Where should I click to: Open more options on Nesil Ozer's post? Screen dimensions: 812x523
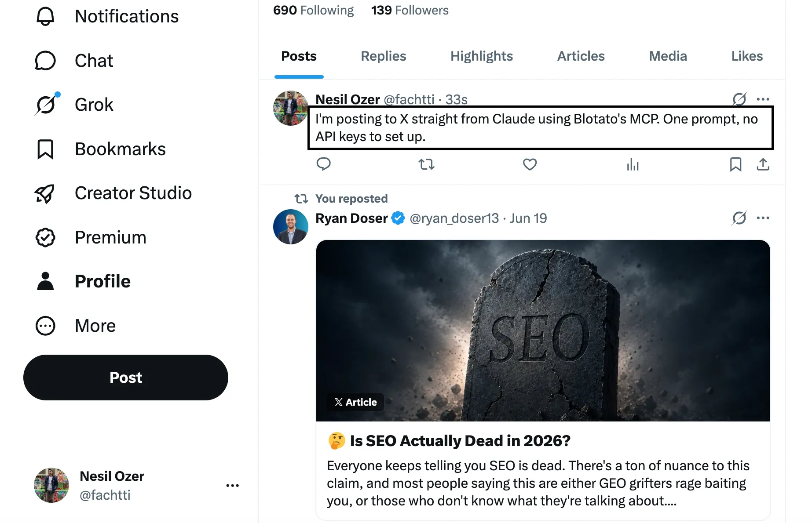pyautogui.click(x=763, y=99)
